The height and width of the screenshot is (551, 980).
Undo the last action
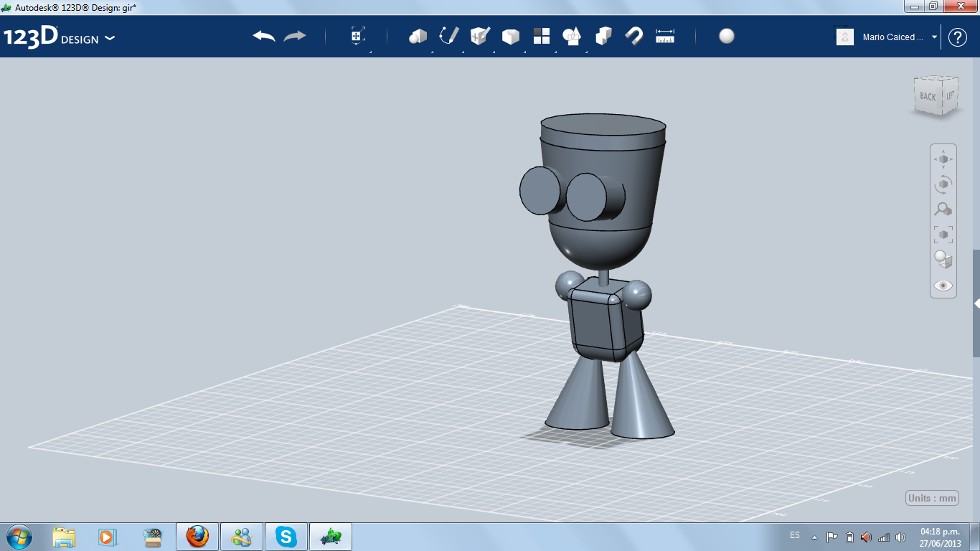264,36
